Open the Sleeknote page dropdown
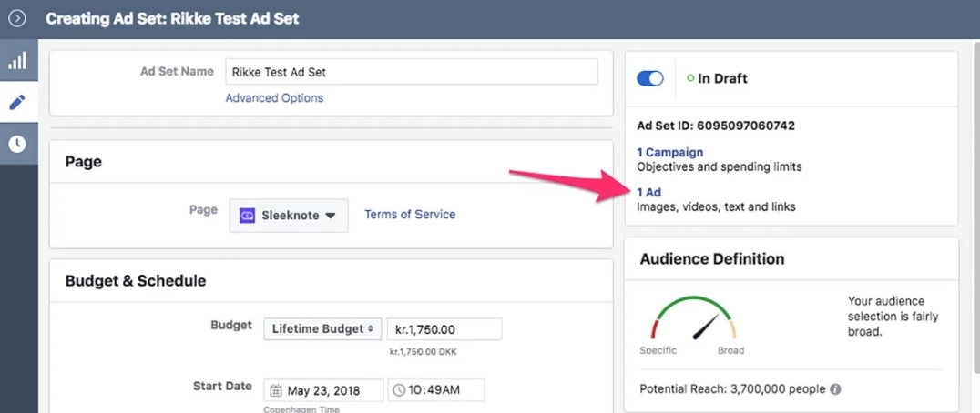 pos(289,216)
